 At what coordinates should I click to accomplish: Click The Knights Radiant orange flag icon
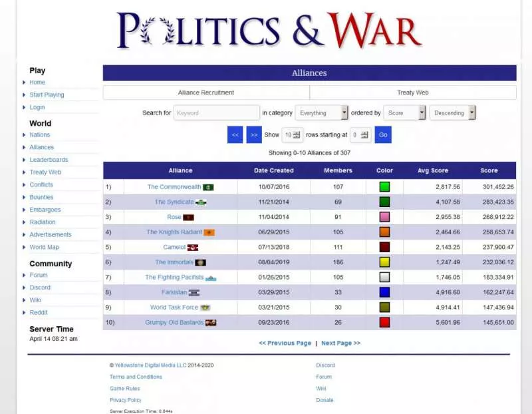209,232
